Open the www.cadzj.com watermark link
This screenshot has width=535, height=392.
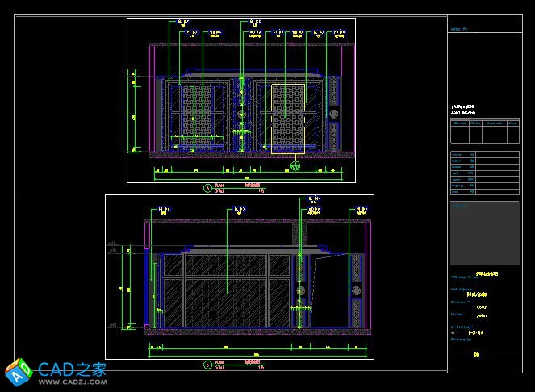point(69,382)
